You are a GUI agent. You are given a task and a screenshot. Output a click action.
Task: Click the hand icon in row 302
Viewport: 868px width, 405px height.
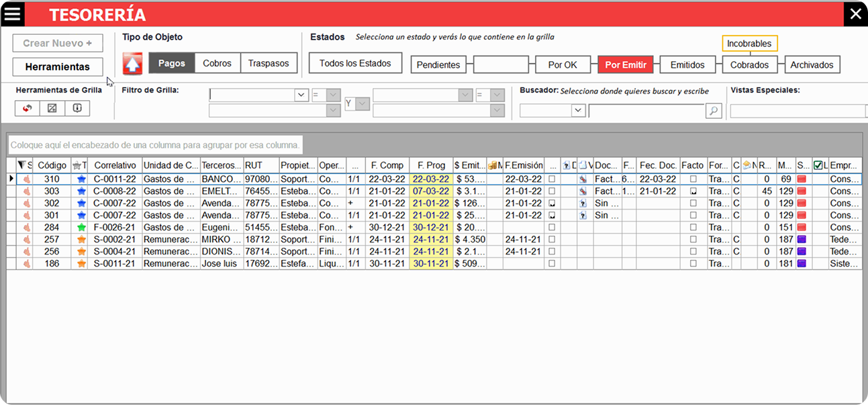tap(27, 204)
